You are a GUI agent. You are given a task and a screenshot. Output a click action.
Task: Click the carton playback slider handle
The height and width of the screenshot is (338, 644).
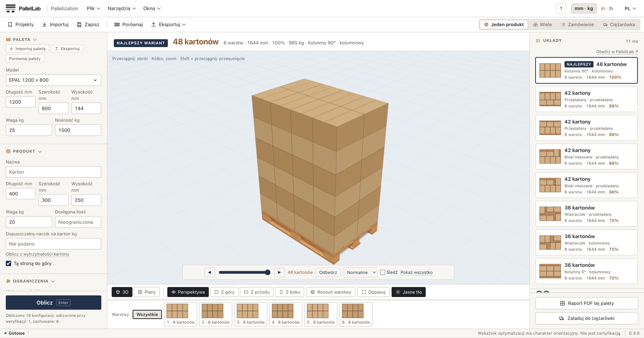(x=268, y=272)
